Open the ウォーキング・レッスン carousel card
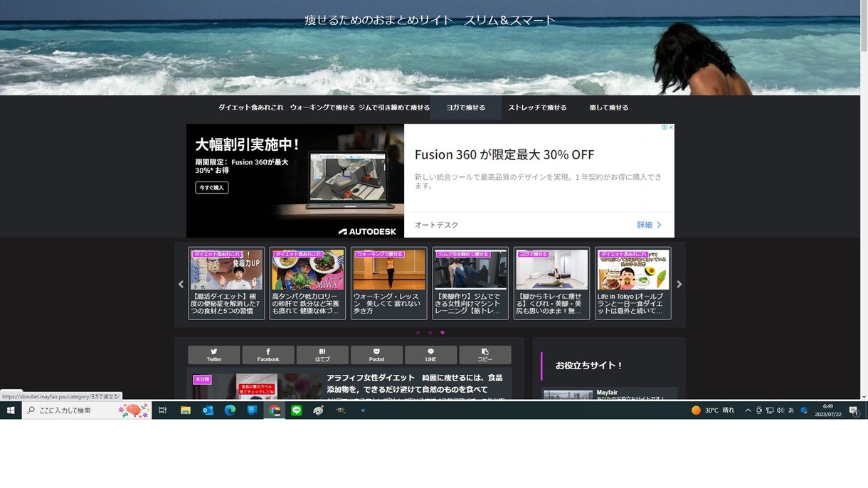Image resolution: width=868 pixels, height=488 pixels. coord(389,283)
